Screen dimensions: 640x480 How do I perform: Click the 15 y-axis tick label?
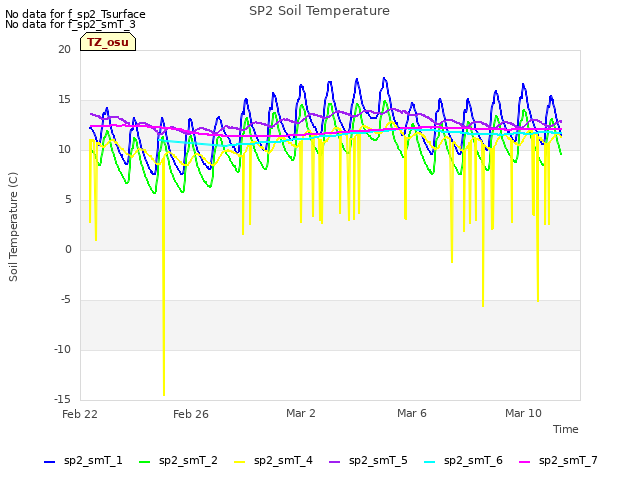(64, 100)
